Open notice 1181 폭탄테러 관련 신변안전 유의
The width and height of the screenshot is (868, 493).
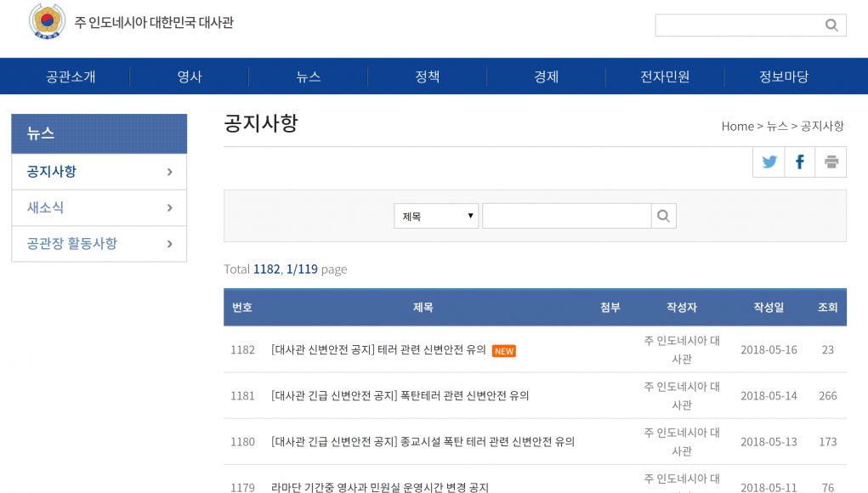(400, 395)
